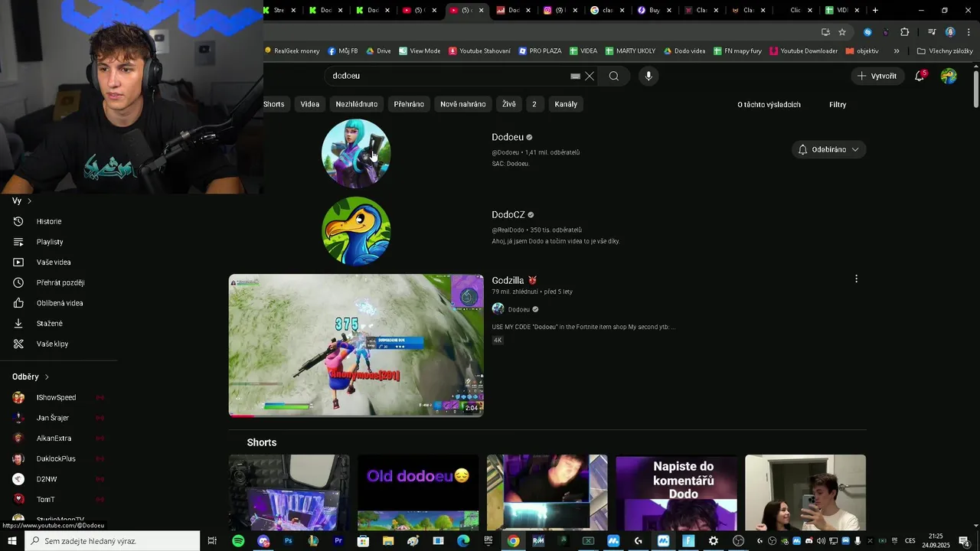
Task: Open Chrome extensions puzzle icon
Action: (x=905, y=32)
